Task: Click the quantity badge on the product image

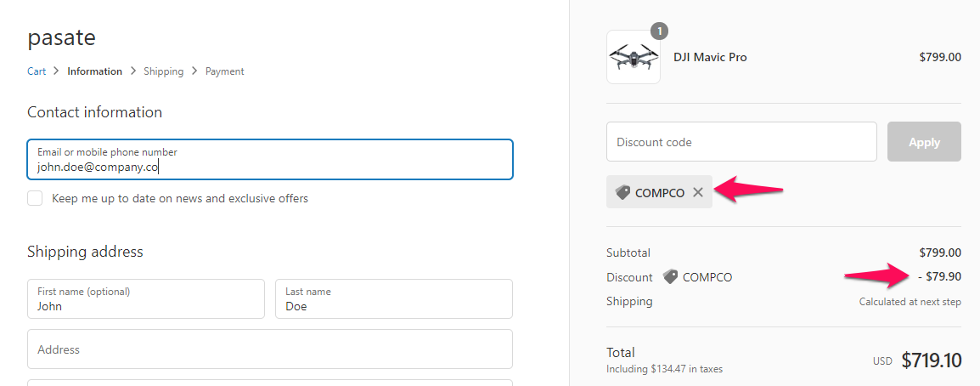Action: 659,31
